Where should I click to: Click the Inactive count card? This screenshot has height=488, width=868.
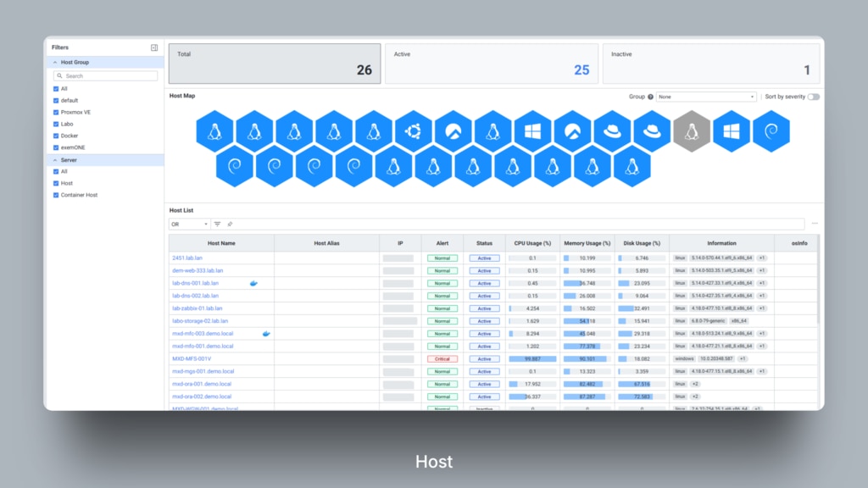(x=710, y=64)
